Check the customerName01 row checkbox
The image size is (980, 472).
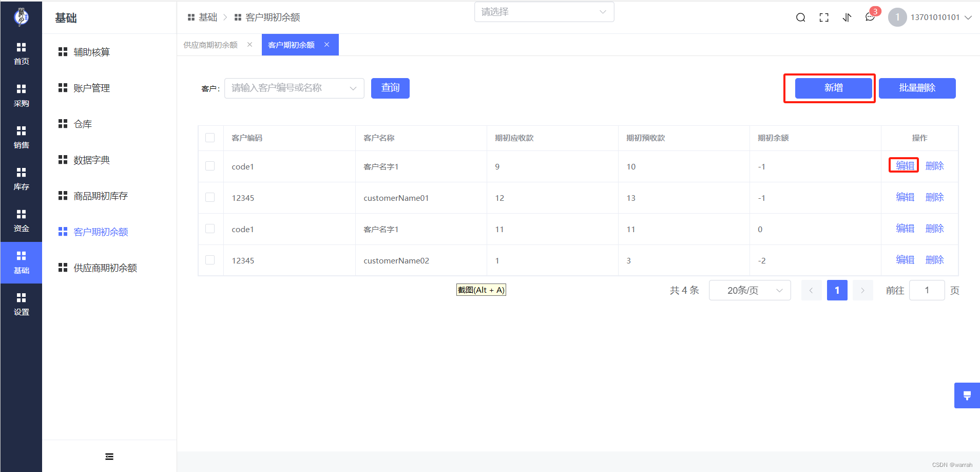tap(210, 197)
